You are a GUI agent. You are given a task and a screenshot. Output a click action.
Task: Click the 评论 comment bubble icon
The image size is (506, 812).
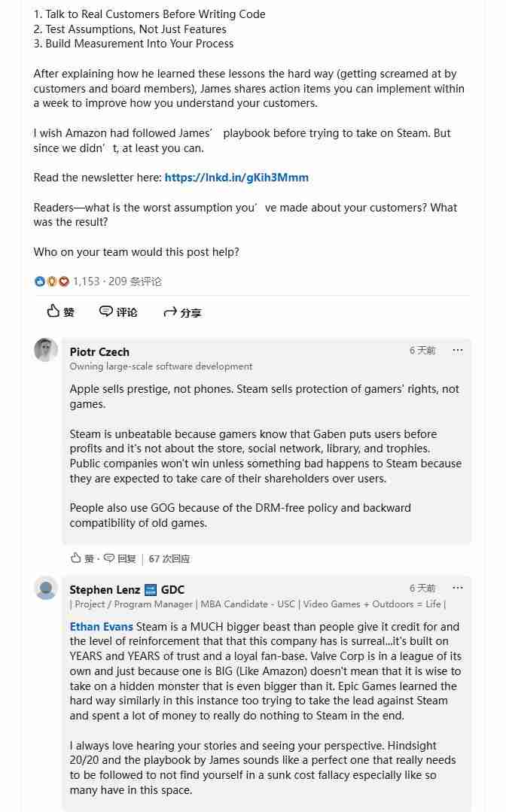(x=106, y=312)
